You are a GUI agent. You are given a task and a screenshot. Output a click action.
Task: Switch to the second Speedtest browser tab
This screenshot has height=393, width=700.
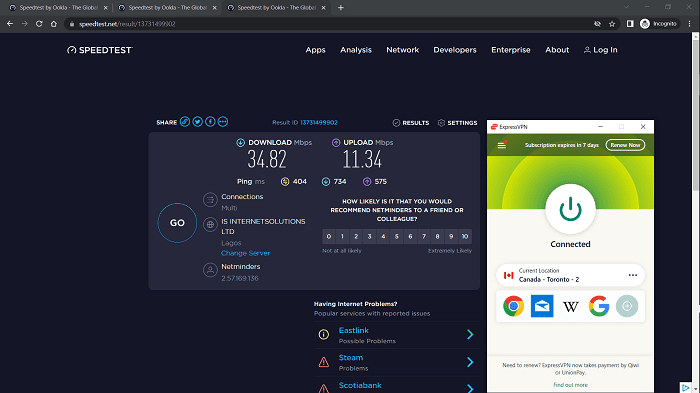[x=167, y=8]
